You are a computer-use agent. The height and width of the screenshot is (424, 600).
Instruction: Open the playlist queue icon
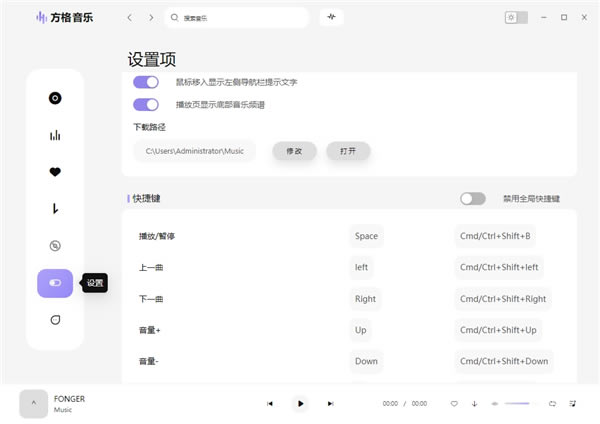coord(573,403)
